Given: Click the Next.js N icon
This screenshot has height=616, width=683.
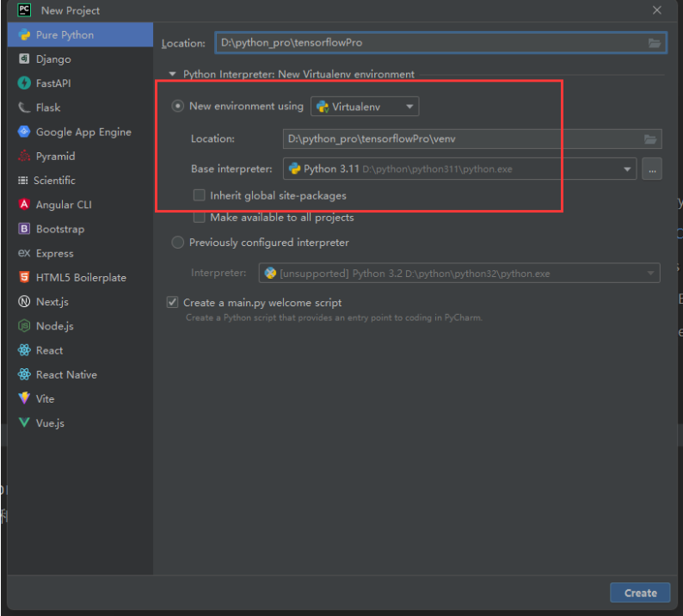Looking at the screenshot, I should click(24, 301).
